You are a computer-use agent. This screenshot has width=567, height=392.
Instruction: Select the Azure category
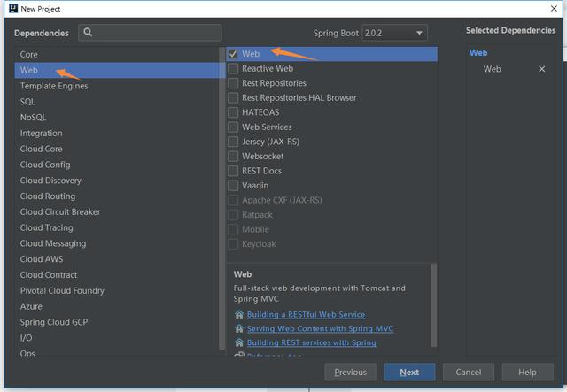click(x=118, y=306)
